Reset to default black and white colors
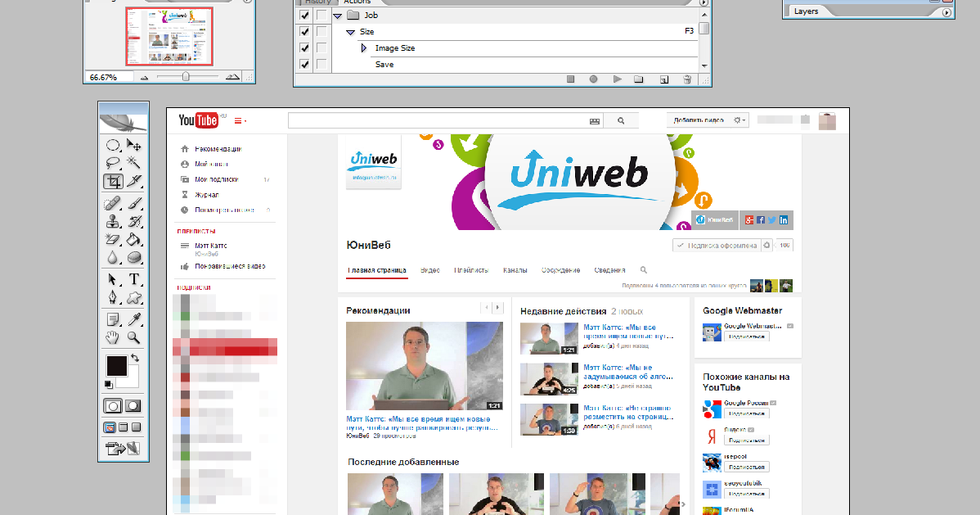 click(109, 384)
